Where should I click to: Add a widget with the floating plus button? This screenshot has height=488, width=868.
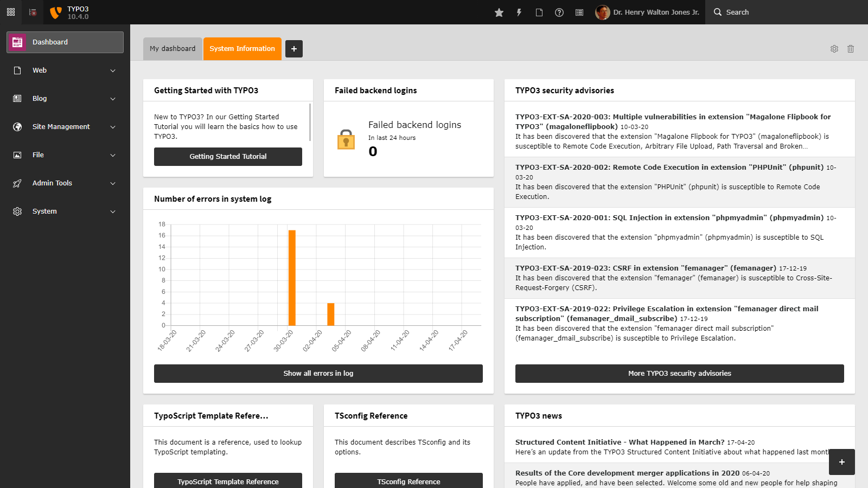coord(841,462)
